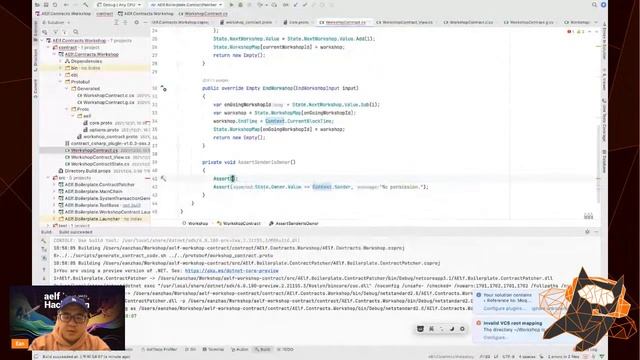Click the WorkshopContract.cs breadcrumb in navigation bar
The width and height of the screenshot is (640, 360).
click(x=203, y=13)
